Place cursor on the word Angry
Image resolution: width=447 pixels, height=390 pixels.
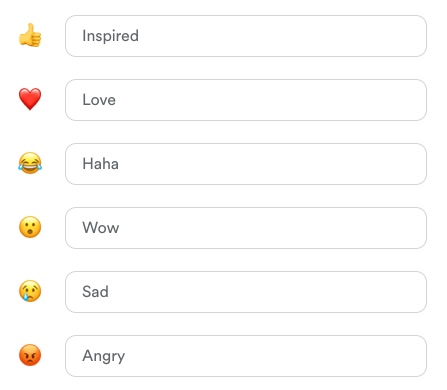(x=104, y=356)
